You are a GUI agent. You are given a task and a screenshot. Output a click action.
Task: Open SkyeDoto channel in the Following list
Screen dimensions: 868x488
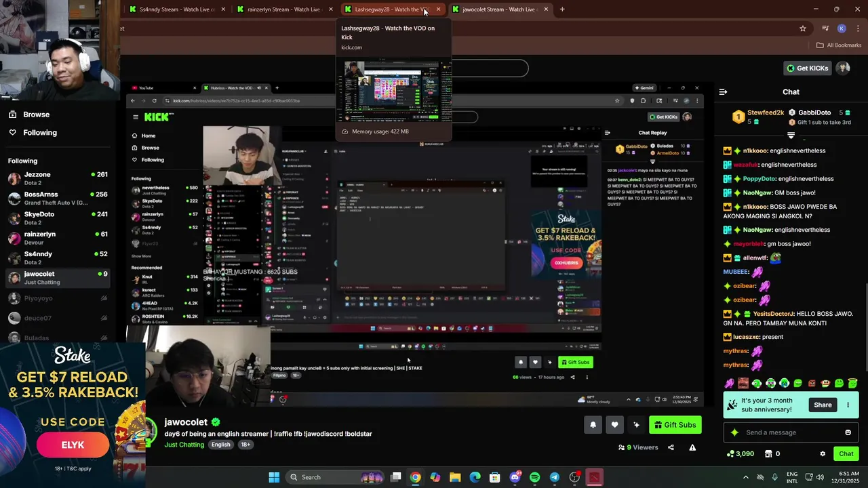[58, 218]
